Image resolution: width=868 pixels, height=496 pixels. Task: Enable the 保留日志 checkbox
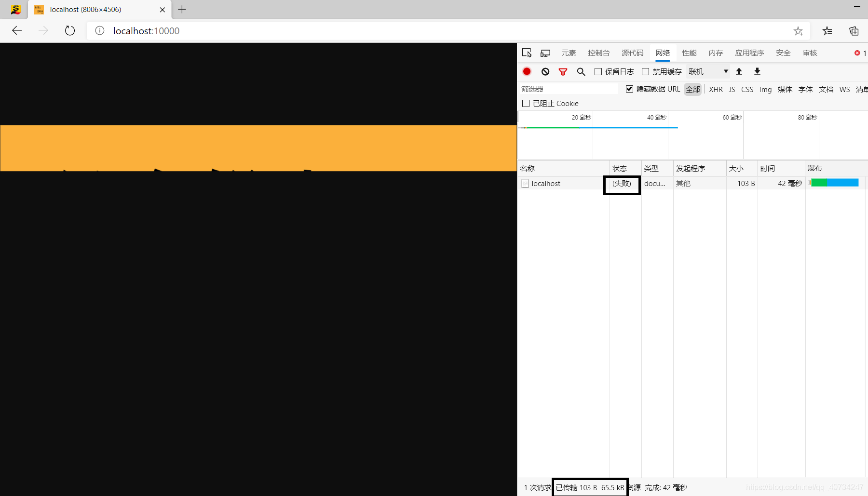tap(598, 71)
